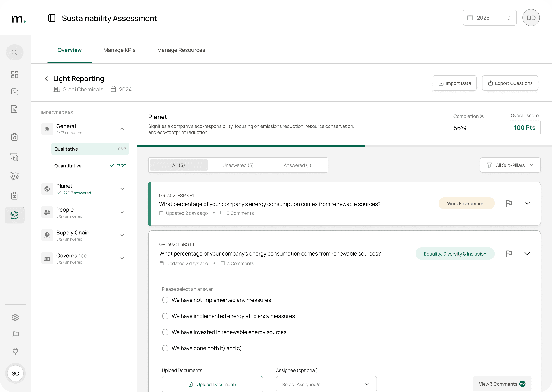Open the dashboard grid icon in the sidebar
552x392 pixels.
tap(15, 74)
